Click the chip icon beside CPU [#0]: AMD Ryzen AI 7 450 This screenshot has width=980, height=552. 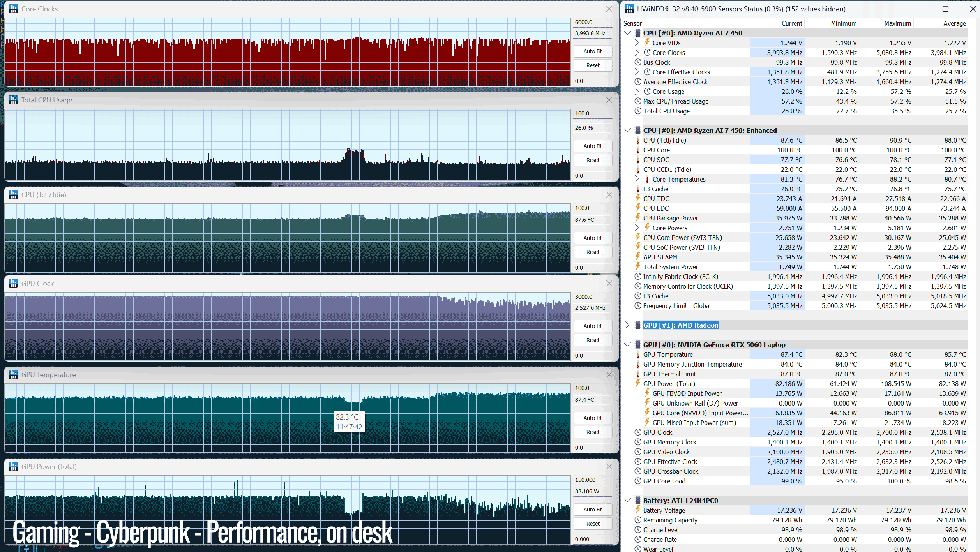tap(638, 33)
